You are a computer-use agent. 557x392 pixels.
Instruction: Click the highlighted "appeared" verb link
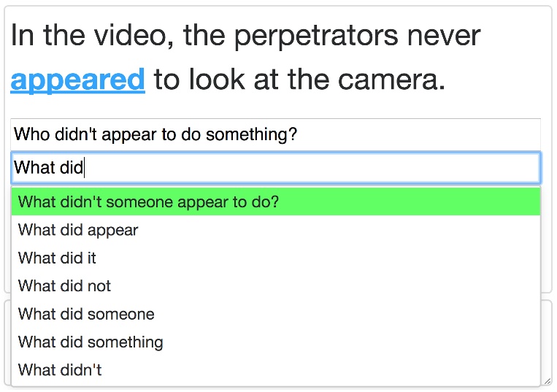(x=77, y=80)
